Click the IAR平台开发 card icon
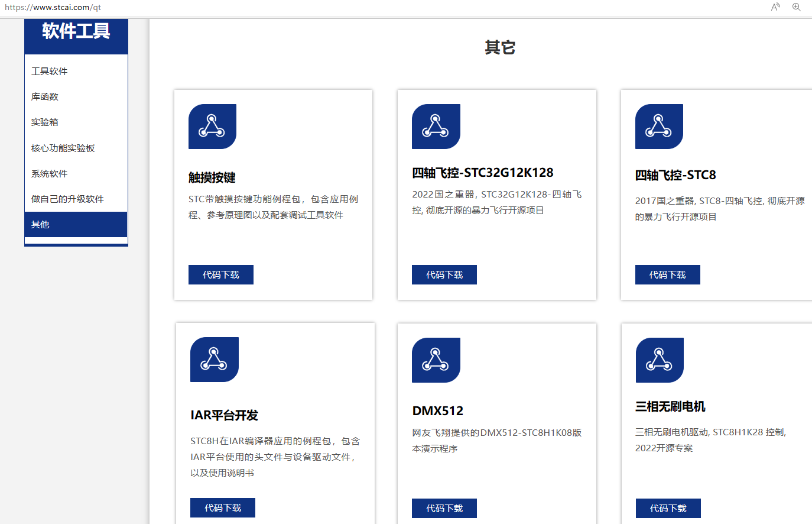 point(214,360)
